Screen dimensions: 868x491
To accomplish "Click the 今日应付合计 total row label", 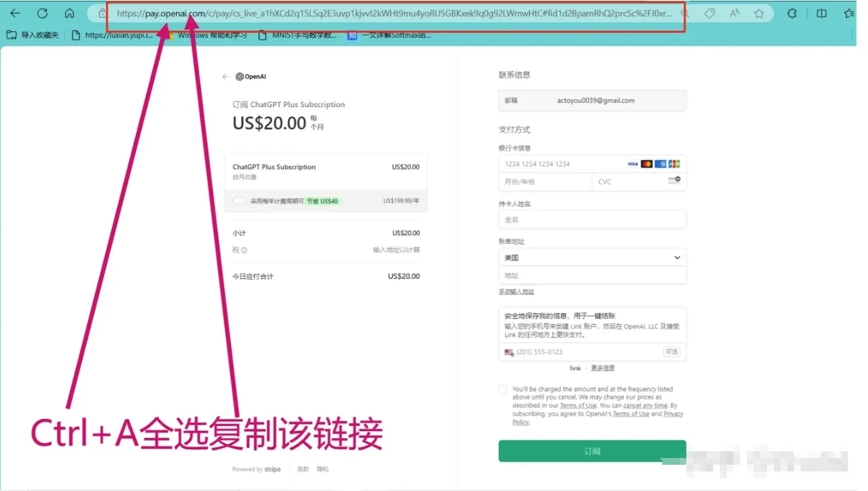I will [x=253, y=277].
